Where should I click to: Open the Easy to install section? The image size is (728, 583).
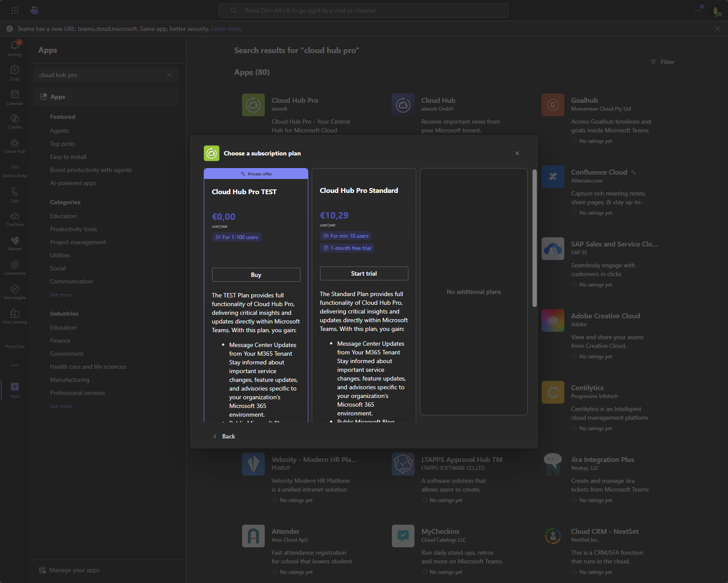68,157
